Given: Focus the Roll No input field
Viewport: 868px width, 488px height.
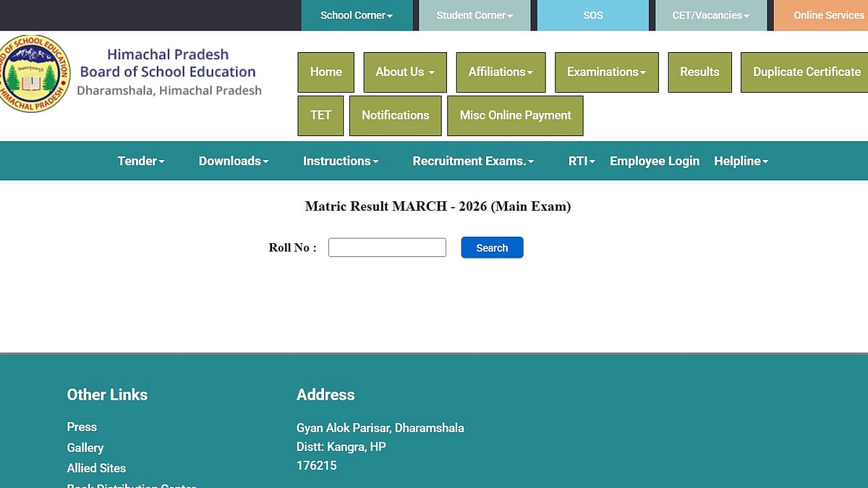Looking at the screenshot, I should [x=387, y=248].
